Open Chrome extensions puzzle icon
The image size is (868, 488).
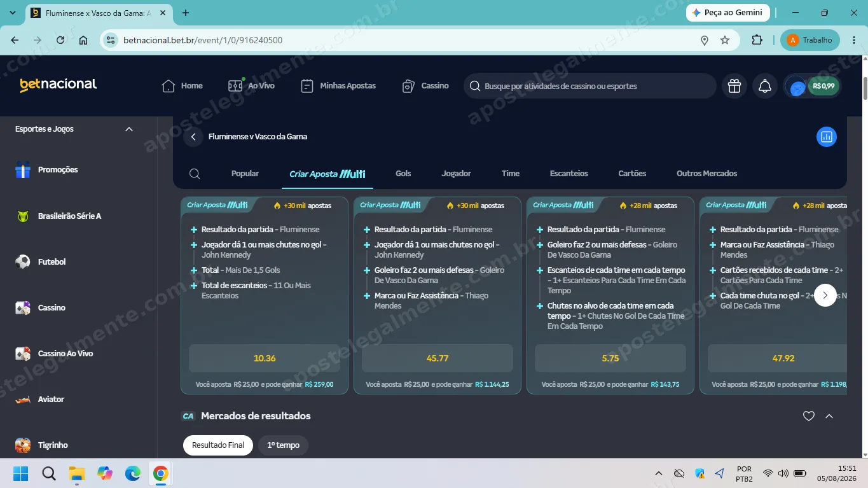(757, 40)
